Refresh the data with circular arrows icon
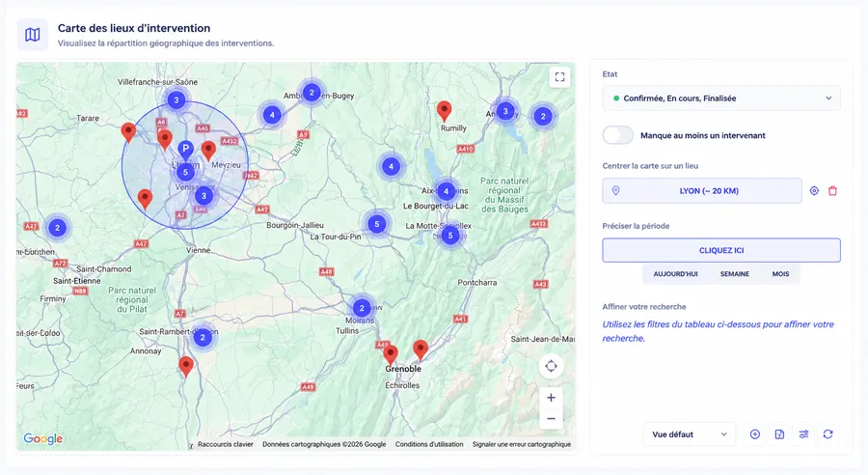Viewport: 868px width, 475px height. (x=827, y=434)
